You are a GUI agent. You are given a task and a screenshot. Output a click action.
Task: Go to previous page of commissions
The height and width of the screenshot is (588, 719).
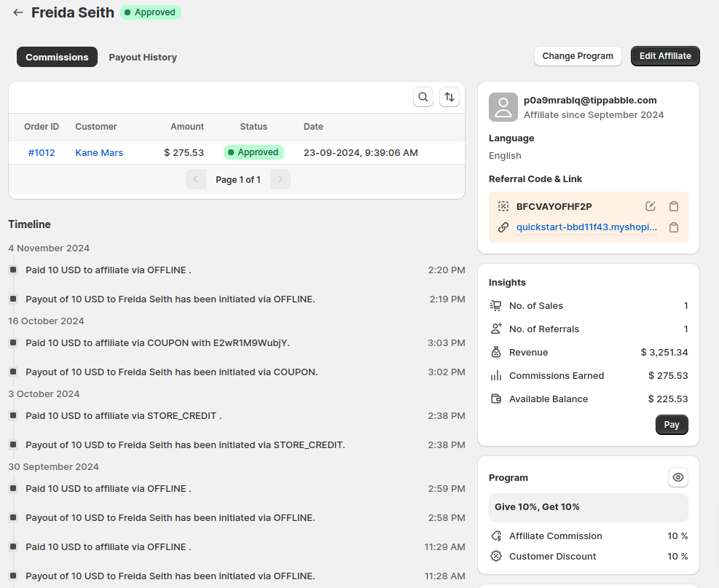196,179
